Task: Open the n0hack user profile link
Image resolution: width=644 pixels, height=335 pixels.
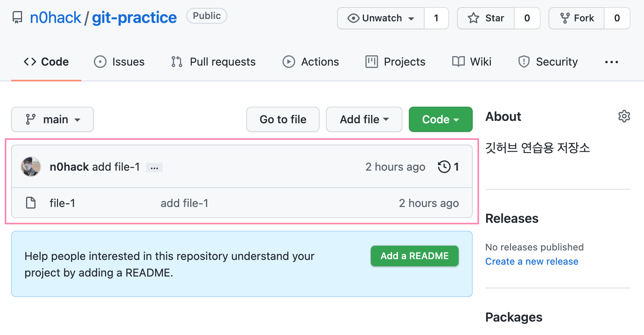Action: pos(55,18)
